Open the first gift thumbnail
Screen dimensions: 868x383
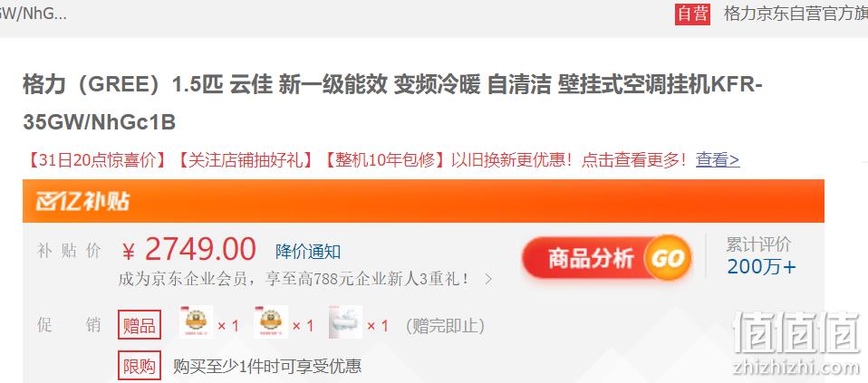click(197, 322)
